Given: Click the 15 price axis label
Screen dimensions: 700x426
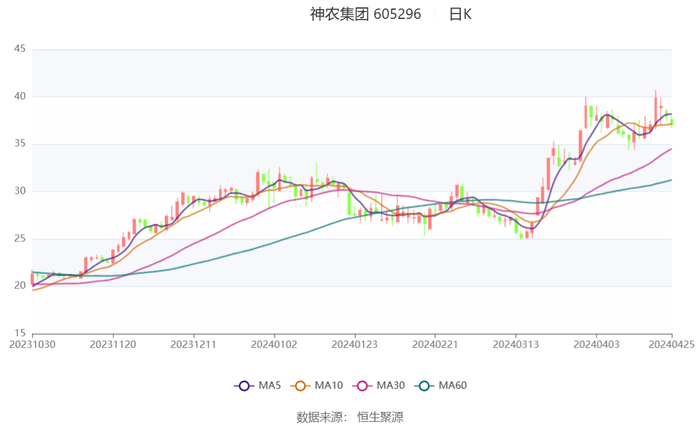Looking at the screenshot, I should click(x=20, y=333).
